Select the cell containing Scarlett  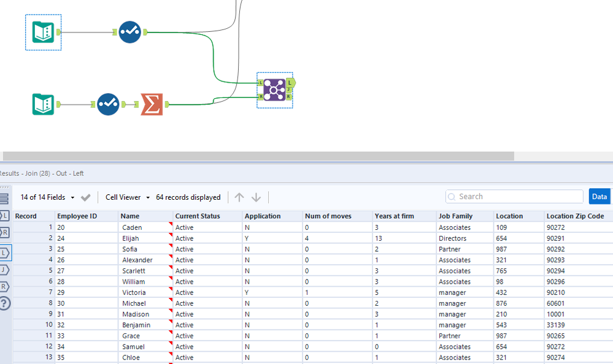(145, 271)
